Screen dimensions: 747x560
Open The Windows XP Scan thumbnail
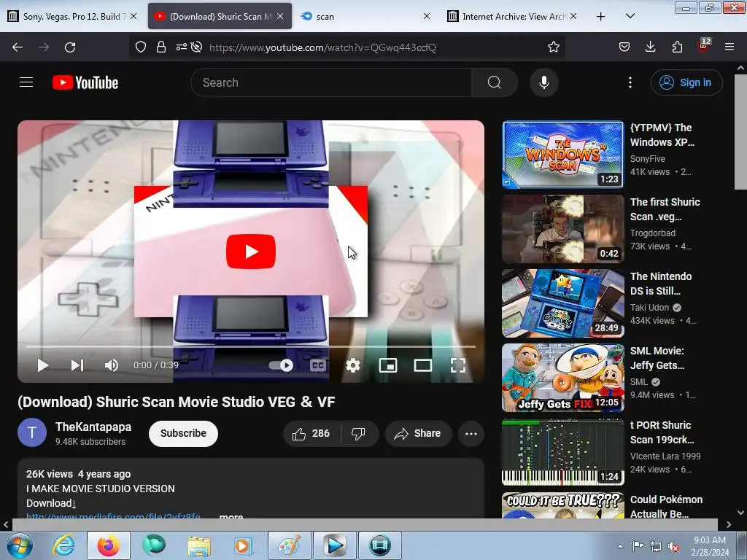point(562,155)
